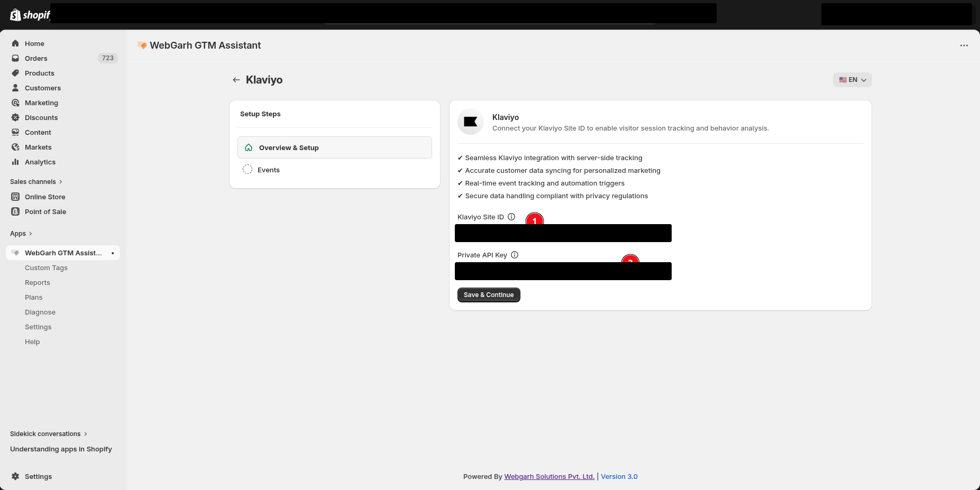Open Webgarh Solutions Pvt. Ltd. link
This screenshot has height=490, width=980.
pyautogui.click(x=549, y=476)
